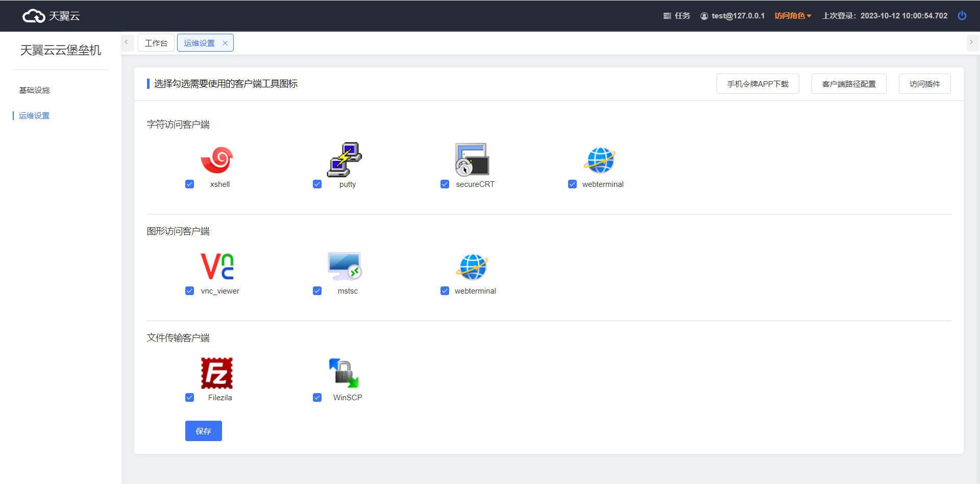Open 客户端路径配置 settings
Screen dimensions: 980x484
[848, 84]
